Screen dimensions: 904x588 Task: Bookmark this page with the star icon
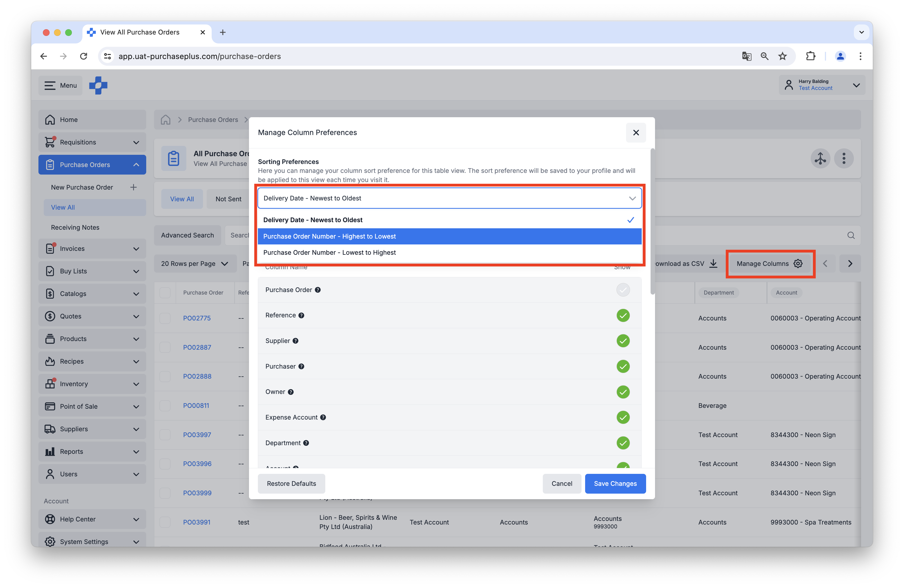click(783, 56)
